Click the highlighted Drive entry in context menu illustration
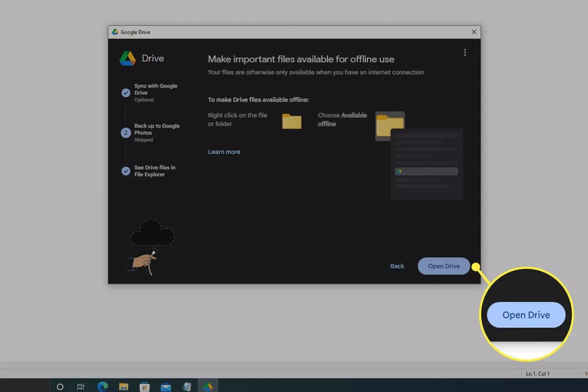Screen dimensions: 588x392 coord(426,171)
